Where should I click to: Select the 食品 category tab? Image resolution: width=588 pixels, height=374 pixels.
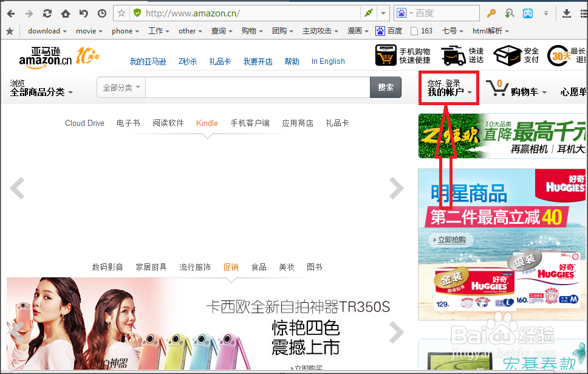click(x=259, y=268)
